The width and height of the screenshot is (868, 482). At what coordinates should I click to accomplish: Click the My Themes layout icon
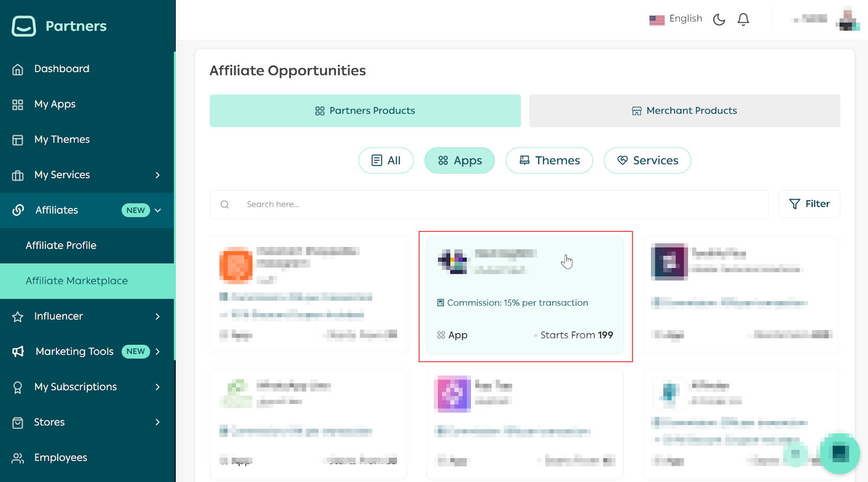click(18, 140)
